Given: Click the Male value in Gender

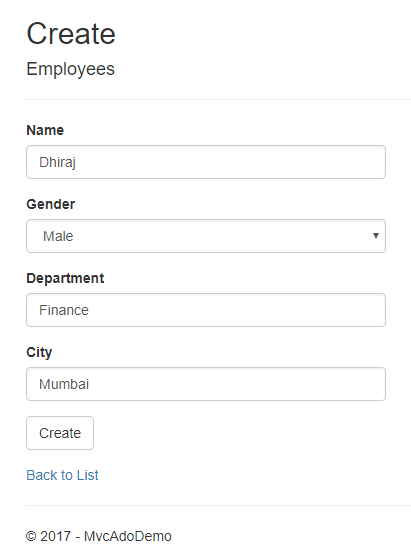Looking at the screenshot, I should click(x=58, y=236).
